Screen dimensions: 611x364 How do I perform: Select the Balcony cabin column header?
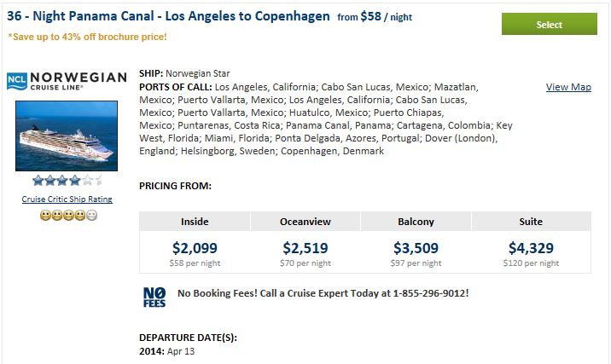click(x=416, y=222)
